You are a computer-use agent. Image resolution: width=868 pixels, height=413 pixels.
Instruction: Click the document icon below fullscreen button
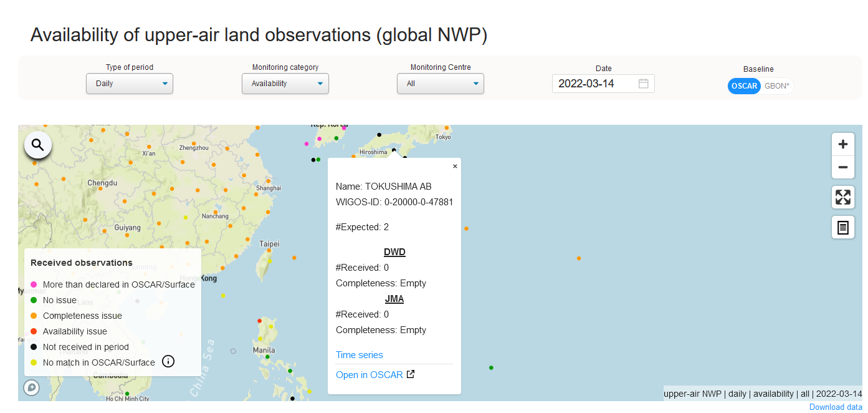coord(843,227)
